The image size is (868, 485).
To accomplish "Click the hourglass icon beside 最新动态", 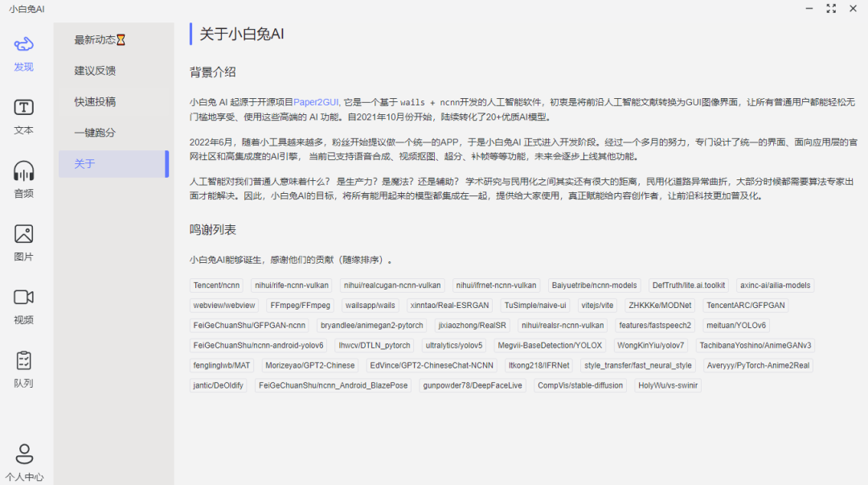I will [x=122, y=38].
